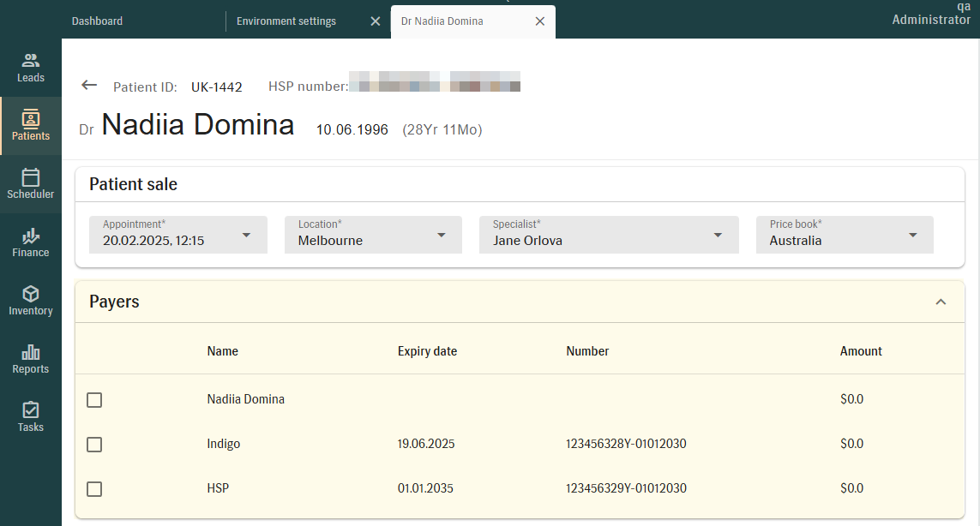Open Tasks from the sidebar
The image size is (980, 526).
tap(31, 417)
